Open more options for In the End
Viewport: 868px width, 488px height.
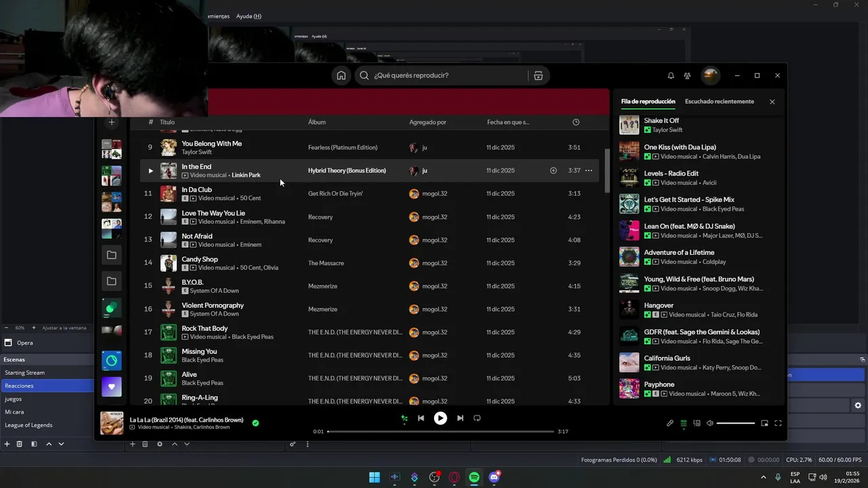tap(589, 171)
